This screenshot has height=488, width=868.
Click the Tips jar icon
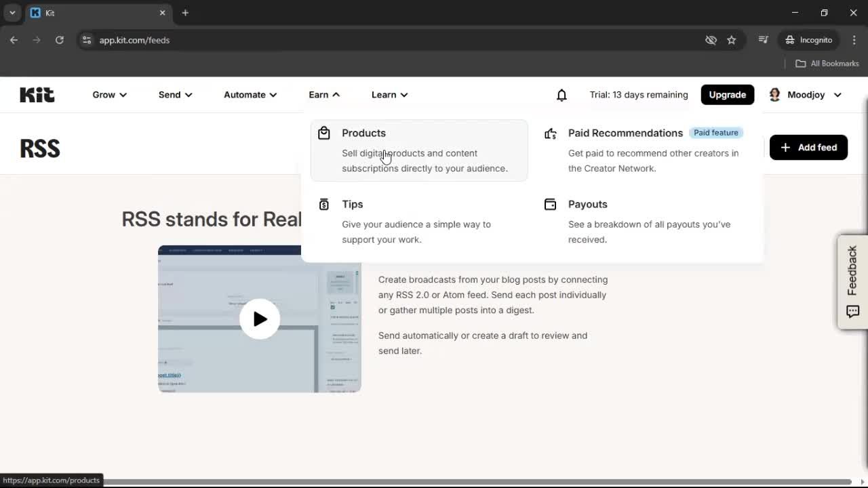[x=324, y=204]
